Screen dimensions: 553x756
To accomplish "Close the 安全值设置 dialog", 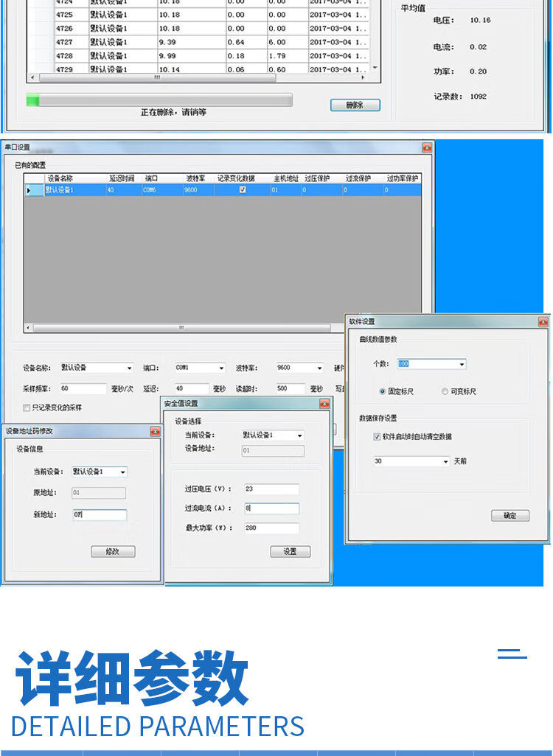I will pos(324,404).
